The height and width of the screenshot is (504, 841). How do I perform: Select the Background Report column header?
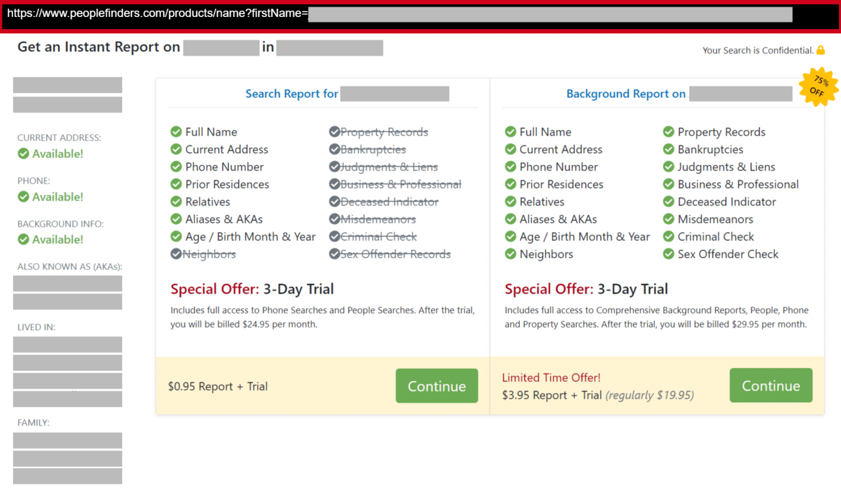point(625,94)
